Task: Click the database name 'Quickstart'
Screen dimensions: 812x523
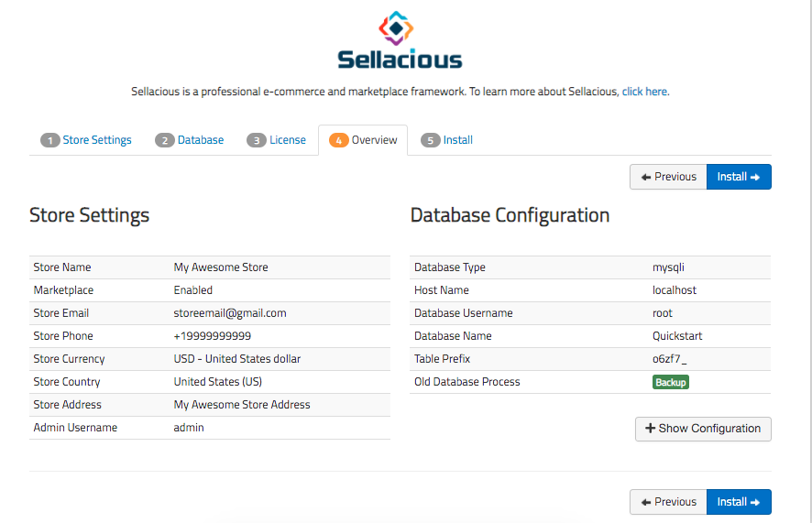Action: coord(677,336)
